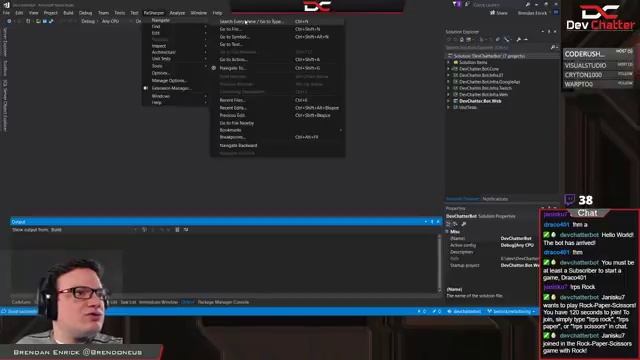Click the ReSharper menu
The width and height of the screenshot is (640, 360).
[153, 13]
